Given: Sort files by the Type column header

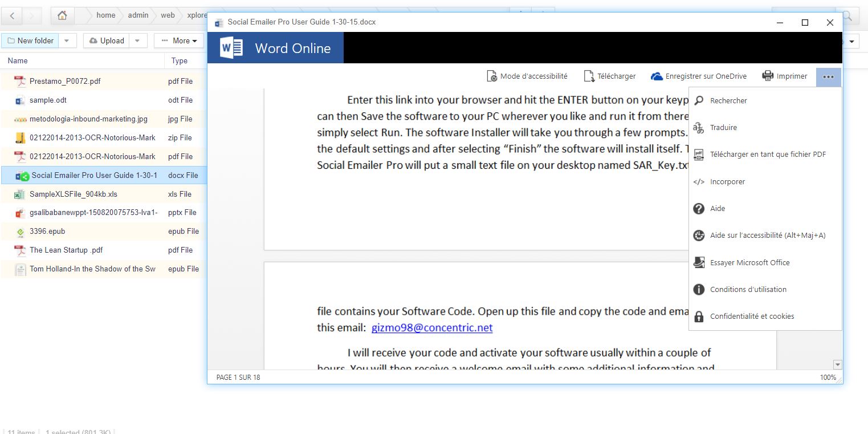Looking at the screenshot, I should pyautogui.click(x=180, y=61).
